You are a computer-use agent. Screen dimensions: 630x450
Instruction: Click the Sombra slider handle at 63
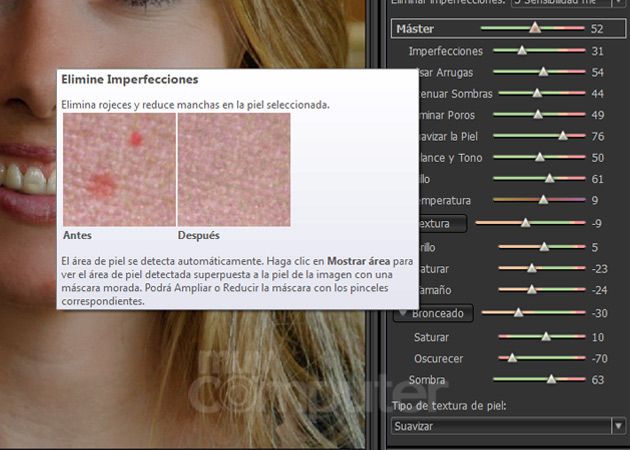tap(551, 380)
